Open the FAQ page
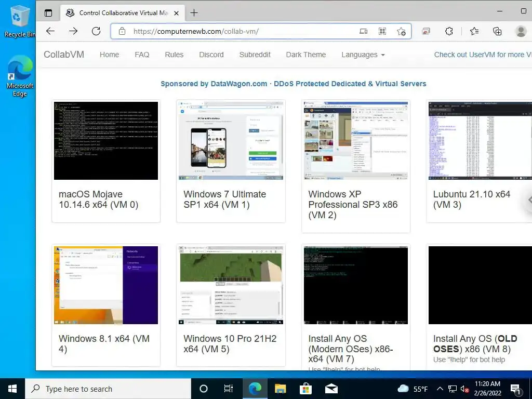The width and height of the screenshot is (532, 399). [142, 55]
